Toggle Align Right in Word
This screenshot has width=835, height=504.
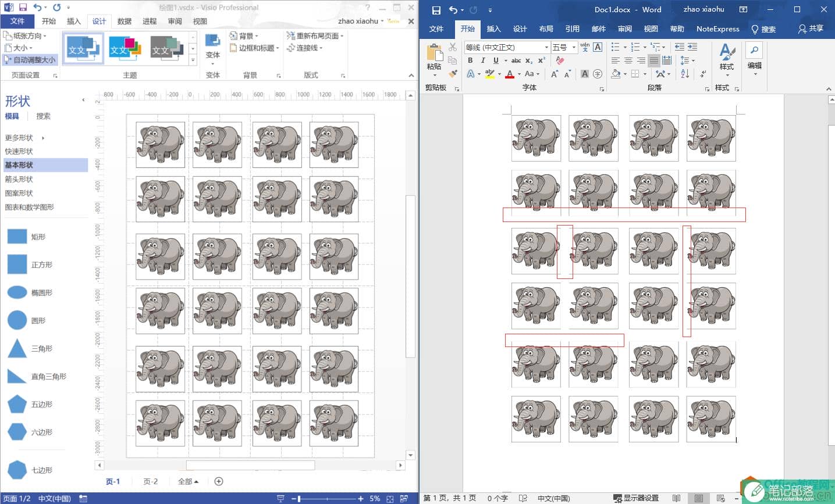(641, 60)
